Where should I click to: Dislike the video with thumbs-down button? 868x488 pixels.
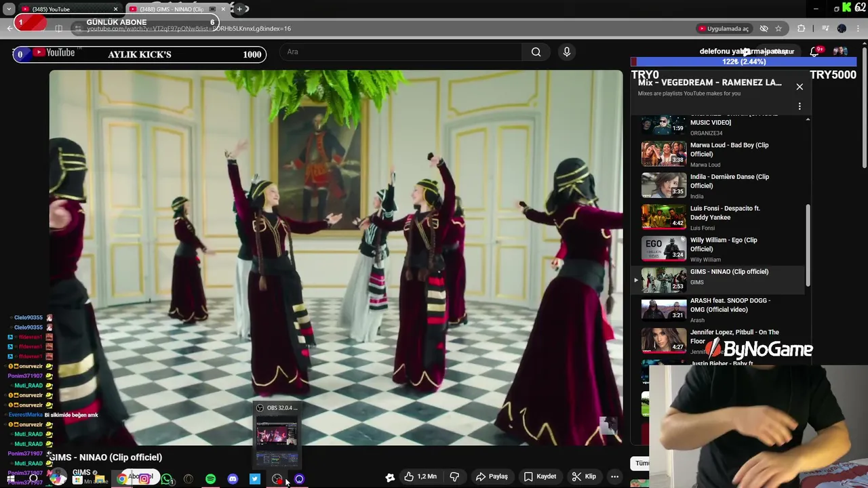tap(454, 476)
